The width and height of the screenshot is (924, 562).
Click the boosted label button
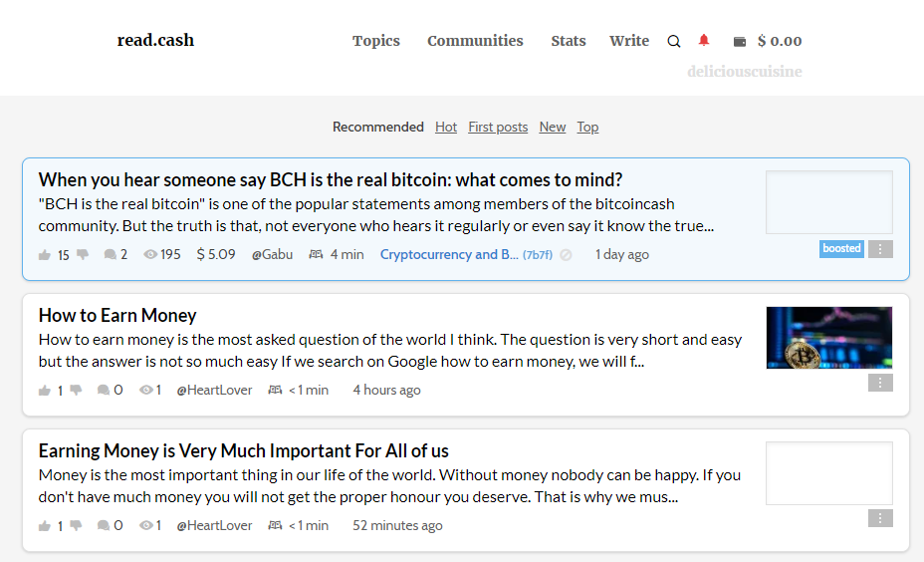coord(841,249)
